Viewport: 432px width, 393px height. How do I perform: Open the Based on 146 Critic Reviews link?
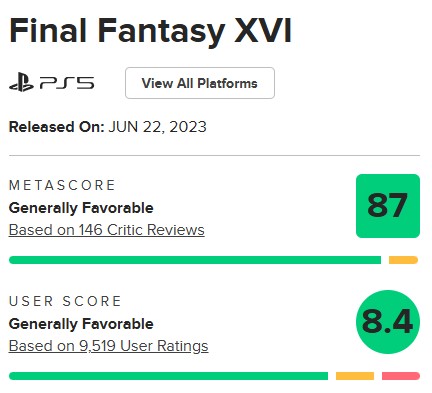[107, 230]
